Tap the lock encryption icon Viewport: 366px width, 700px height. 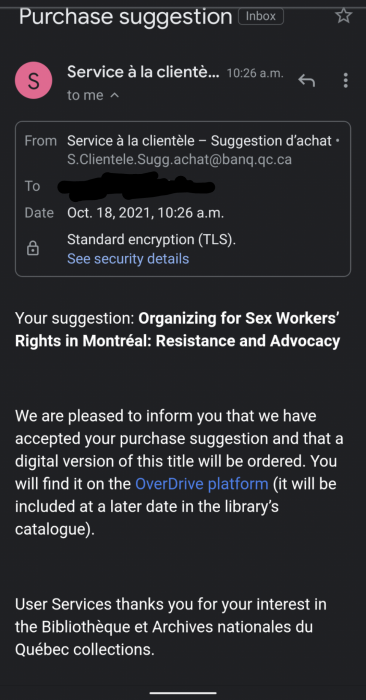[x=33, y=248]
